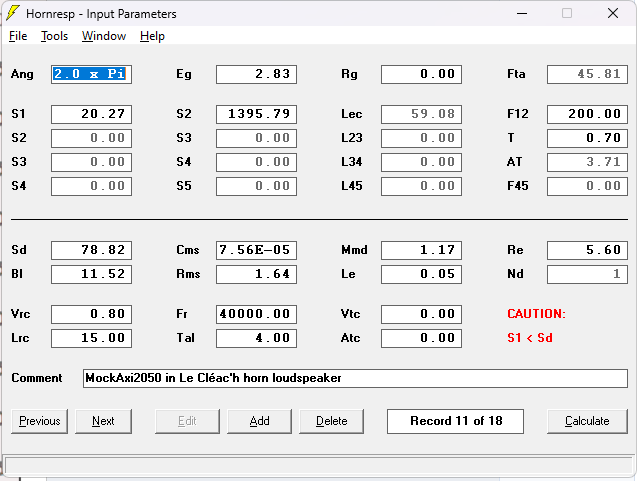Click the Lec field showing 59.08

421,114
